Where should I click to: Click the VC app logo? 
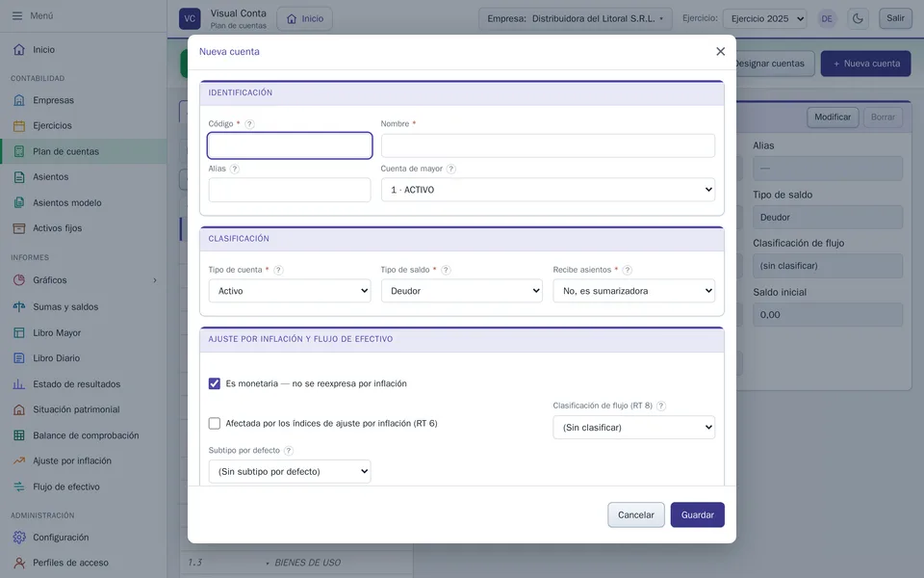190,18
